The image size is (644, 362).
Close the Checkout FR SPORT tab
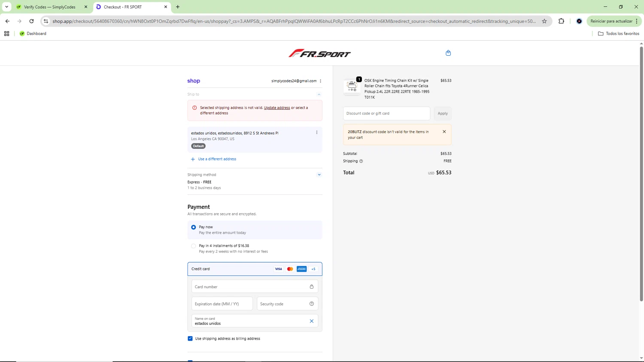click(x=166, y=7)
